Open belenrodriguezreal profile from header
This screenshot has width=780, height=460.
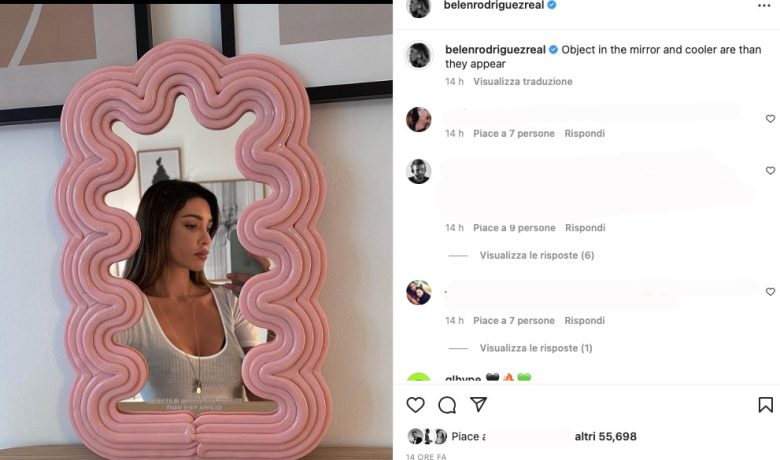[x=493, y=5]
